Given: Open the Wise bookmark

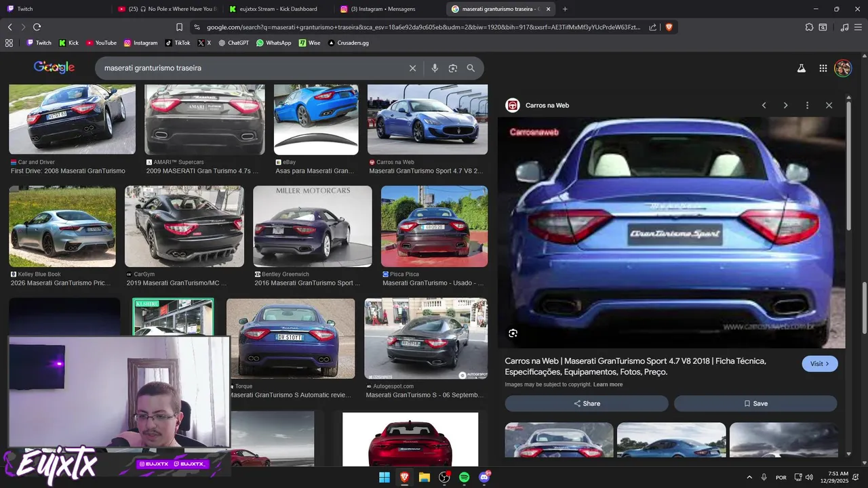Looking at the screenshot, I should tap(310, 43).
